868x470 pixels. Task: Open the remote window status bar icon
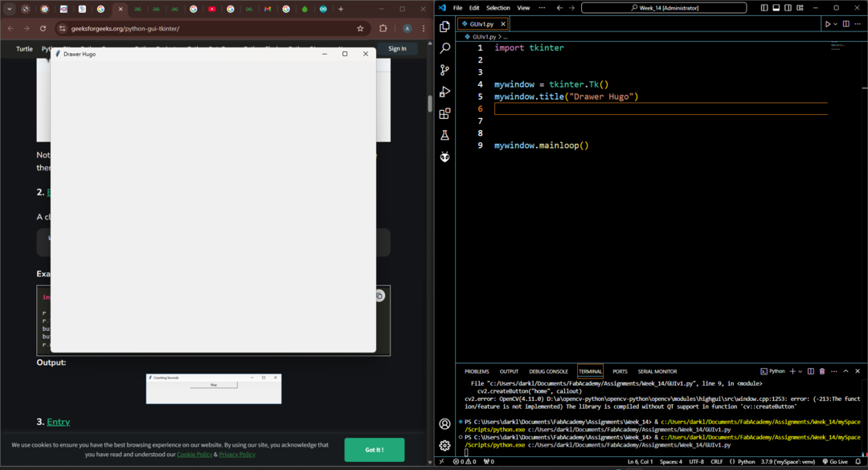pos(441,462)
